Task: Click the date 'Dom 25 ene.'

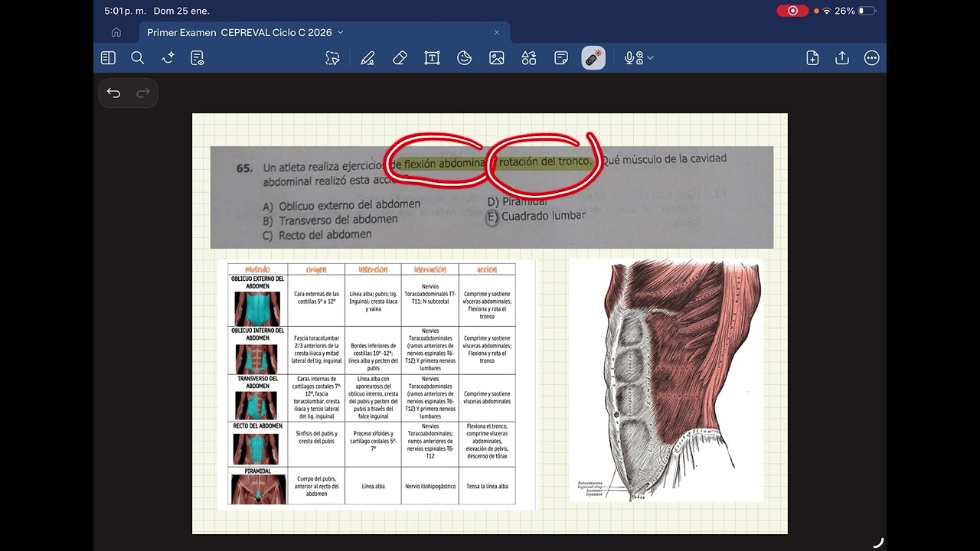Action: click(181, 11)
